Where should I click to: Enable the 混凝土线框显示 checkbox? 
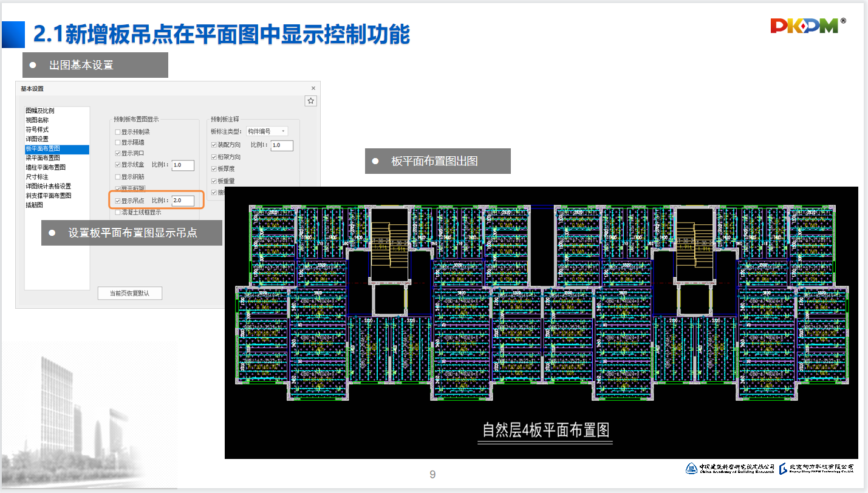pos(118,213)
